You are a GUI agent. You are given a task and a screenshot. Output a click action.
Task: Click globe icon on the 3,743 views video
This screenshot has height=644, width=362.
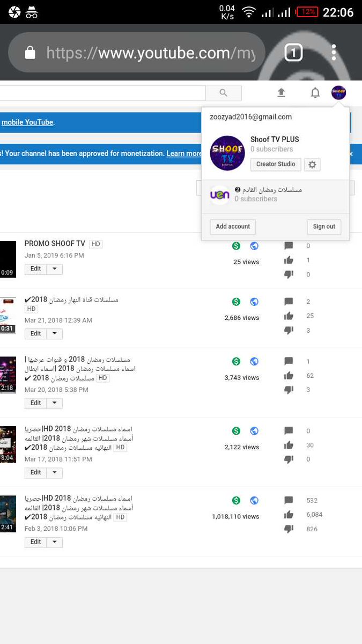tap(254, 361)
